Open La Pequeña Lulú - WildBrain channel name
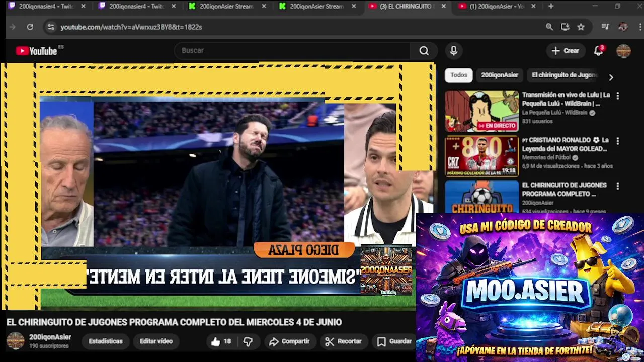 pyautogui.click(x=554, y=113)
